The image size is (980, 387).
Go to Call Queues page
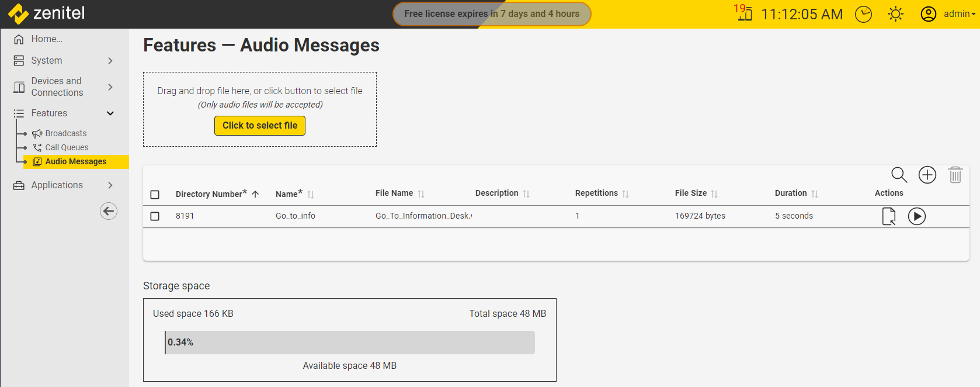click(x=67, y=147)
